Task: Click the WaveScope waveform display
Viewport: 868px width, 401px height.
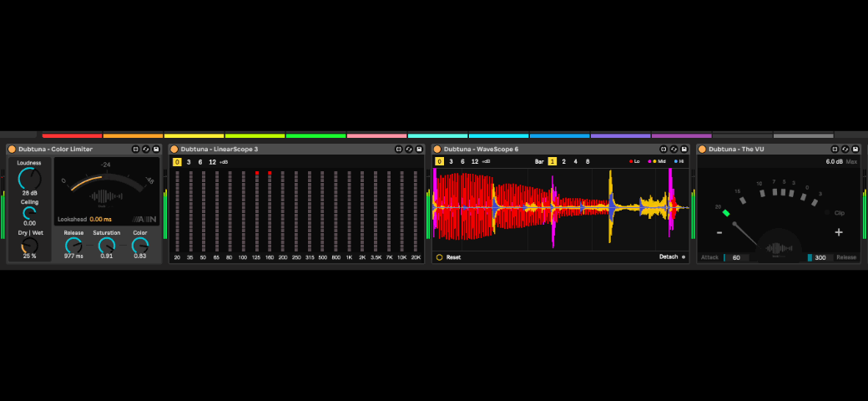Action: (x=561, y=209)
